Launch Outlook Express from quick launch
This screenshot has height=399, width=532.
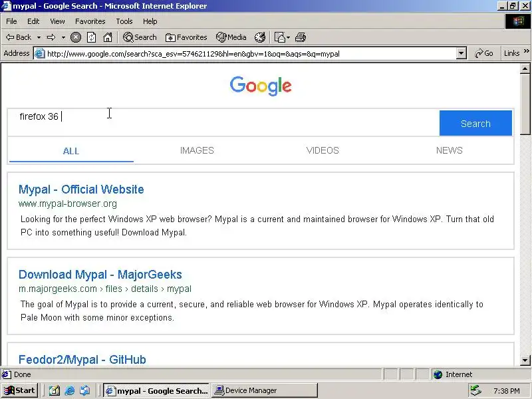pos(85,390)
